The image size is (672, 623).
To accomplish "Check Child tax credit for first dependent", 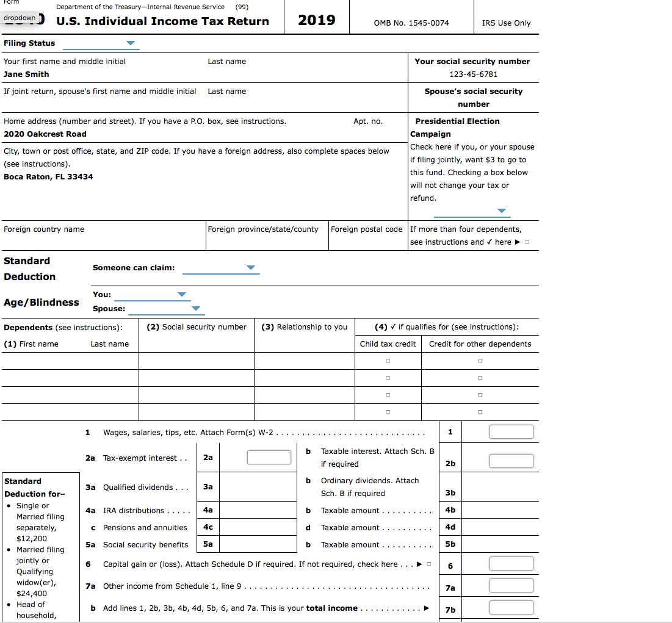I will pos(387,361).
